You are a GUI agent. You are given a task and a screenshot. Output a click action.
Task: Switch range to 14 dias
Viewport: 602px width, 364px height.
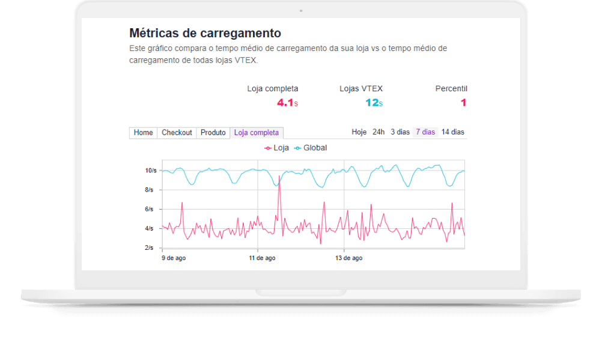coord(452,132)
